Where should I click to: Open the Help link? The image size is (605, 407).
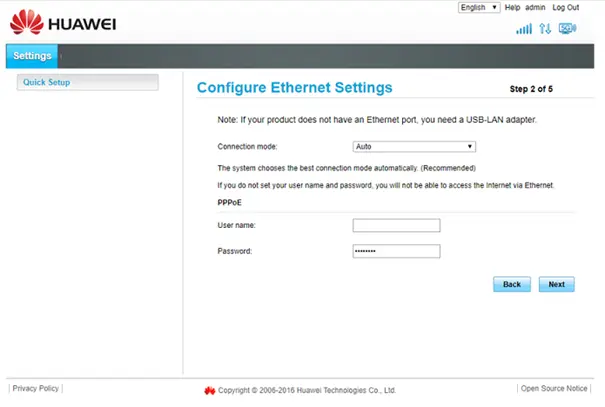point(512,7)
